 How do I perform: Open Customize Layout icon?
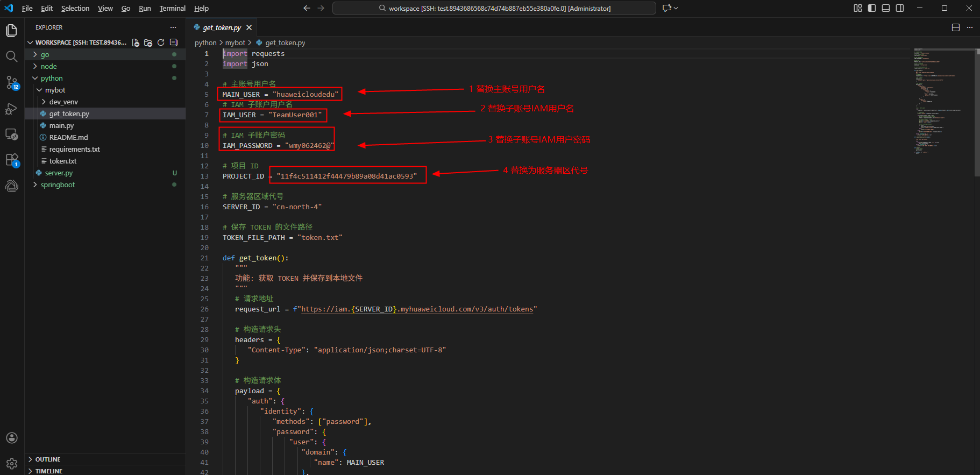pos(858,8)
